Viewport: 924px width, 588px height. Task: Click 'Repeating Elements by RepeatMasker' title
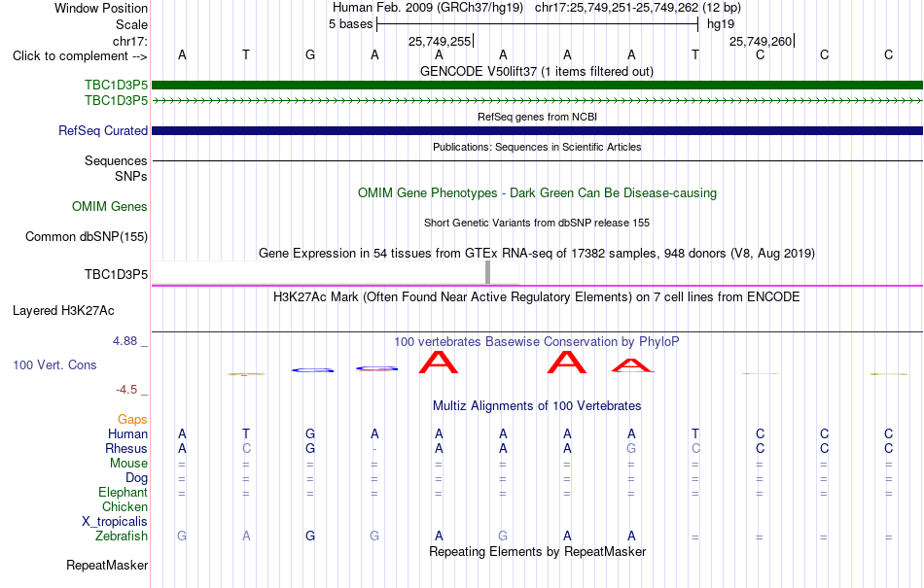[x=538, y=551]
